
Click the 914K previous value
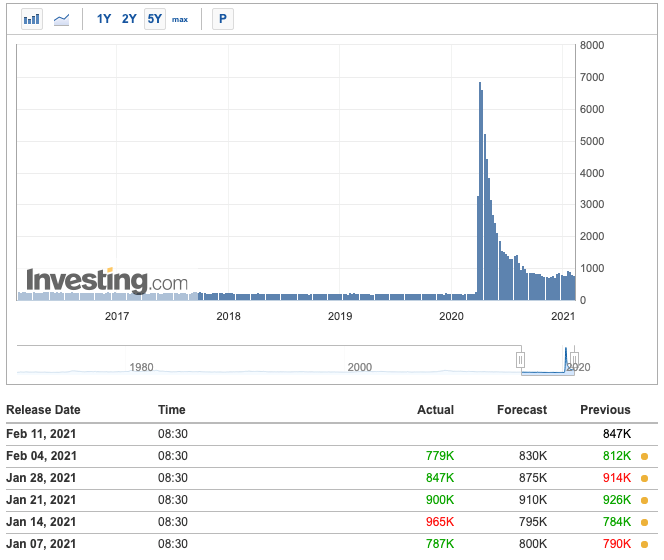click(617, 478)
